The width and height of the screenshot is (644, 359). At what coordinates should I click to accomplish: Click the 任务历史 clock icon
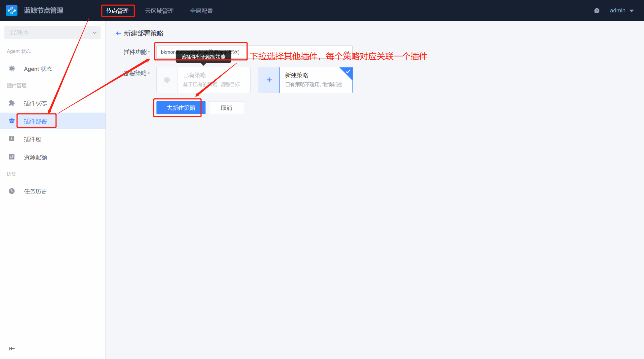pyautogui.click(x=12, y=191)
